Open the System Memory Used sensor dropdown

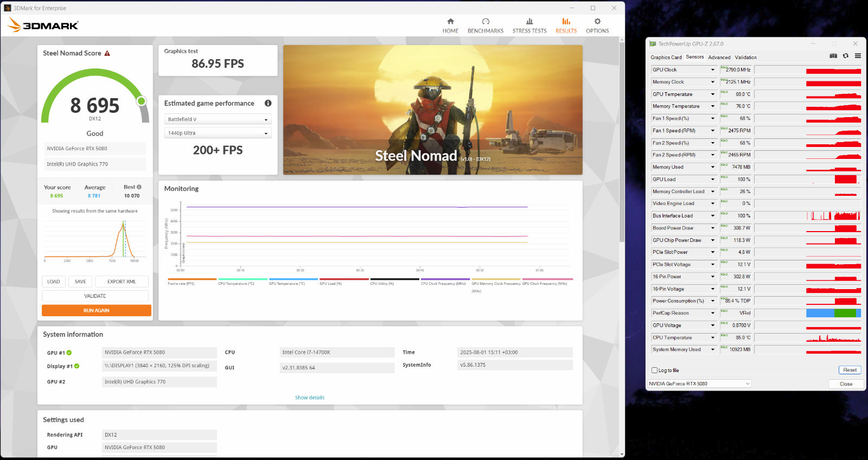(x=713, y=350)
